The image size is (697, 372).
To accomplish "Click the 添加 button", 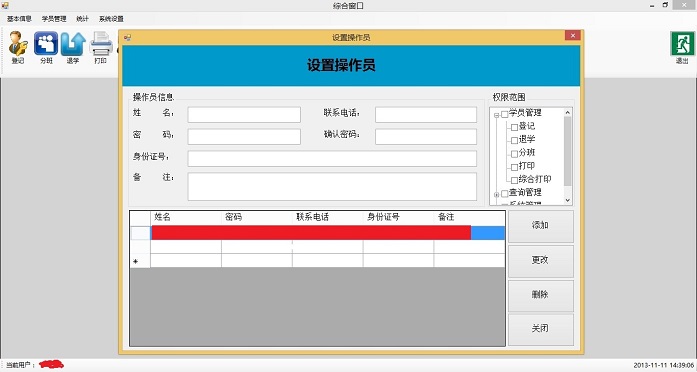I will click(541, 226).
